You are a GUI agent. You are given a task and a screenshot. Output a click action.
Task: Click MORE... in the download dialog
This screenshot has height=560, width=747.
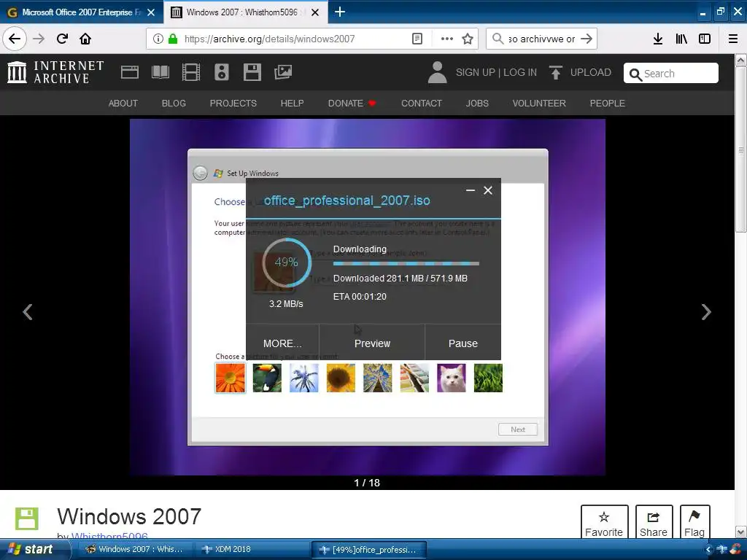(x=282, y=343)
